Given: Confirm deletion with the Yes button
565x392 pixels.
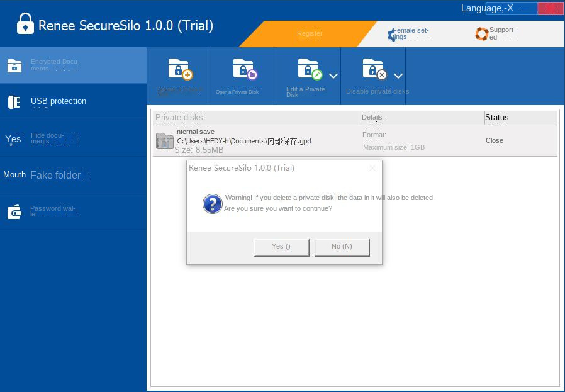Looking at the screenshot, I should pos(281,247).
